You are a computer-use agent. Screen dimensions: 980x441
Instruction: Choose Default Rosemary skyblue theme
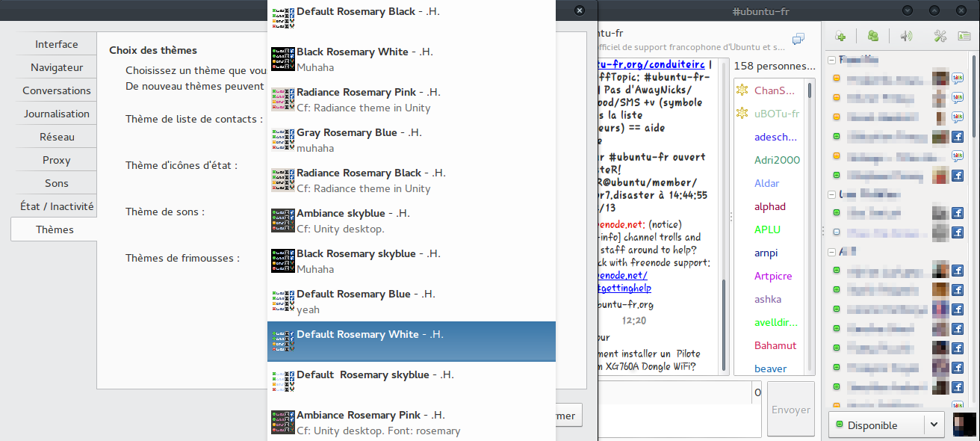(x=412, y=382)
